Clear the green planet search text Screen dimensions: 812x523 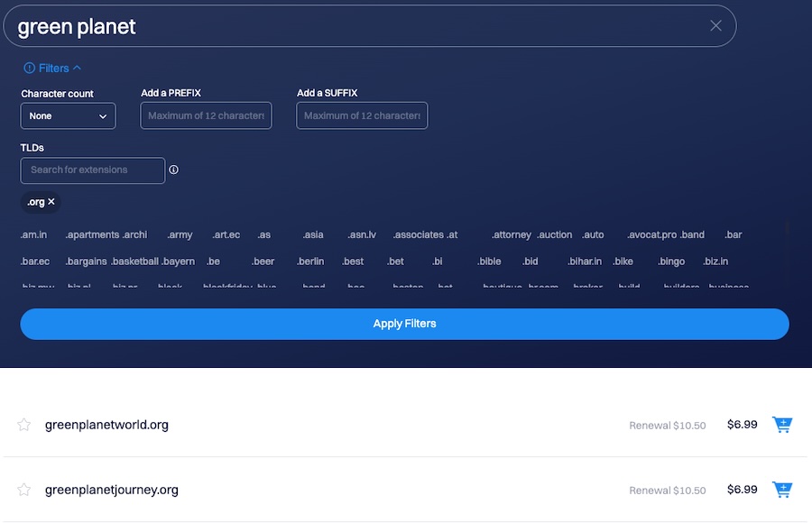[x=715, y=26]
